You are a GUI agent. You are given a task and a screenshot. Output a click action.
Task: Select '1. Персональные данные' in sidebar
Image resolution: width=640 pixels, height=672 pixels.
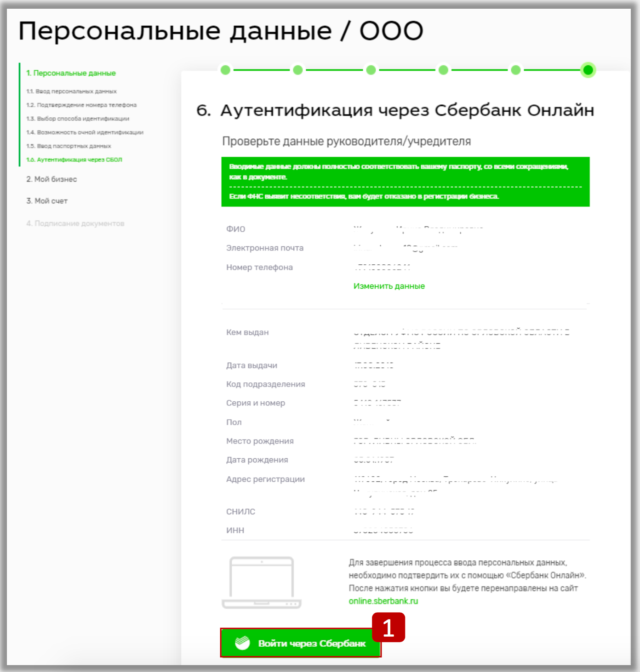point(71,73)
